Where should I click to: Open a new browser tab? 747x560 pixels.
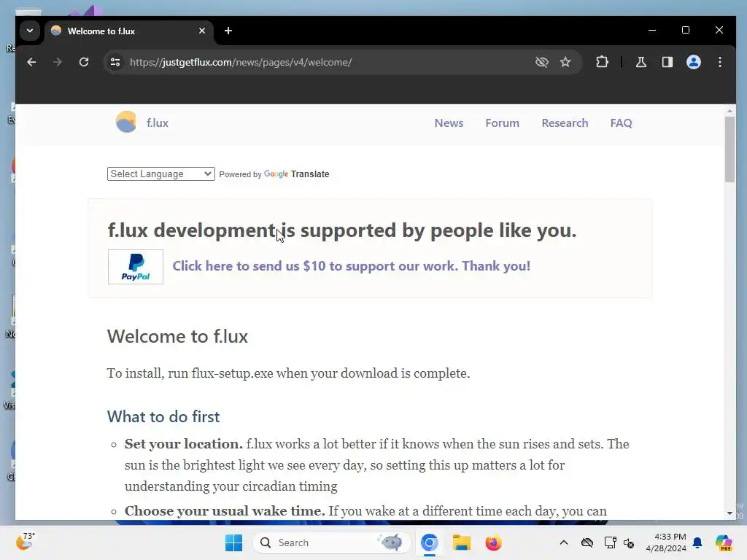coord(228,31)
